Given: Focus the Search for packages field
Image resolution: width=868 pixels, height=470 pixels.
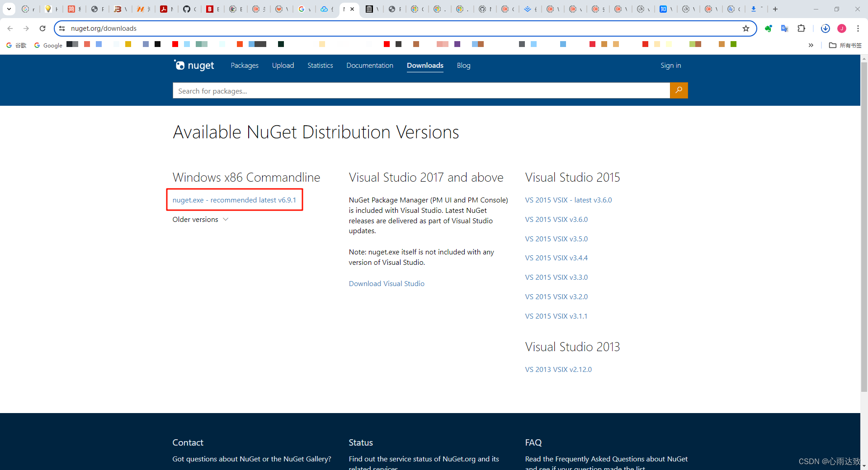Looking at the screenshot, I should (421, 91).
